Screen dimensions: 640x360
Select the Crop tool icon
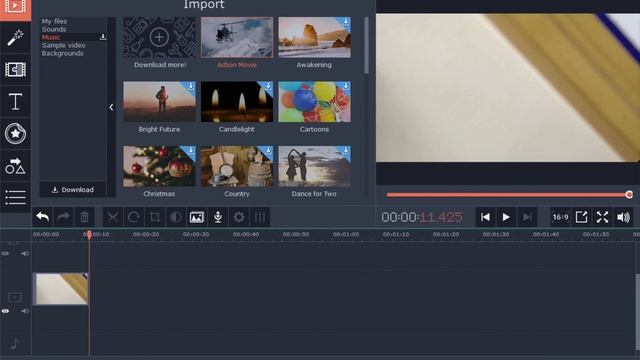(155, 217)
